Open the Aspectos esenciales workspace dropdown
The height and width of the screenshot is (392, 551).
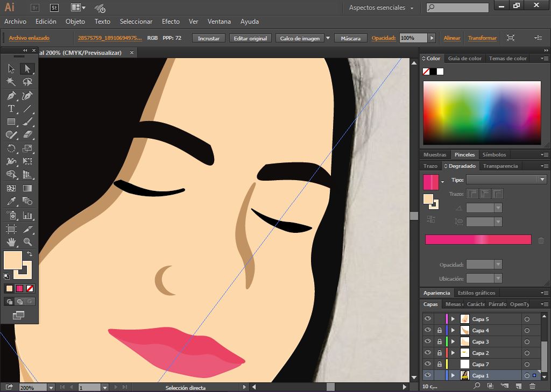tap(382, 8)
